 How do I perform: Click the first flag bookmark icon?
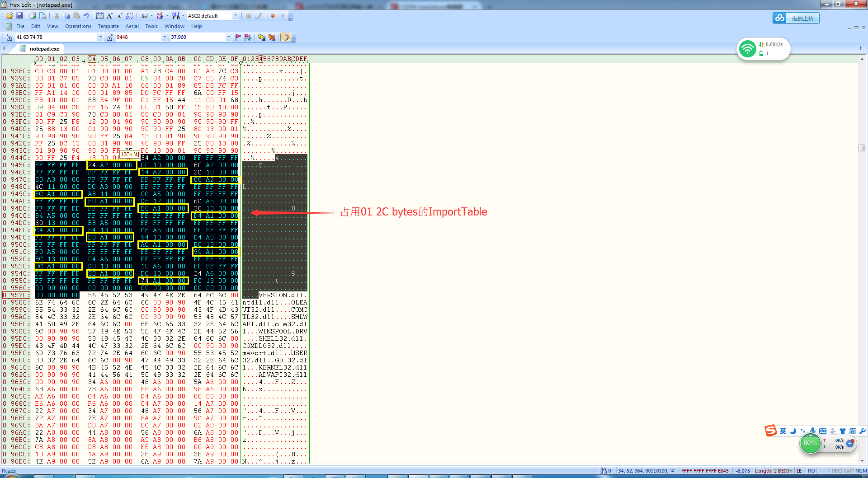coord(238,37)
